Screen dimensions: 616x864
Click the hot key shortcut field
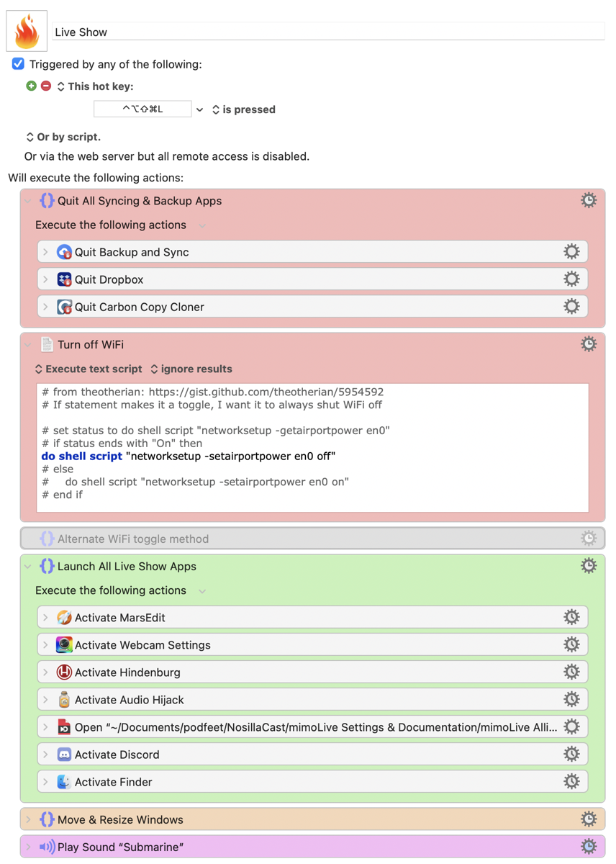pyautogui.click(x=142, y=109)
